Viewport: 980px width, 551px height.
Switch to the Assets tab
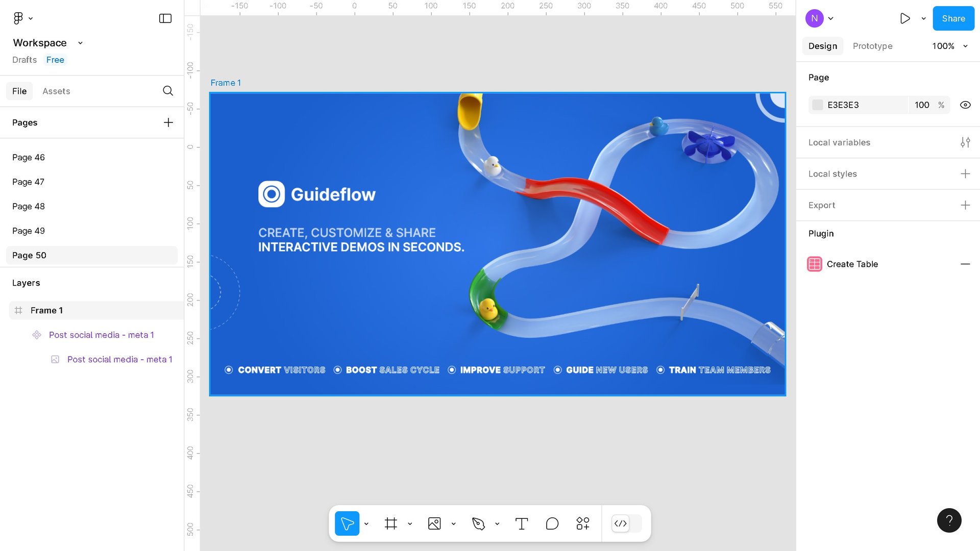pyautogui.click(x=56, y=91)
